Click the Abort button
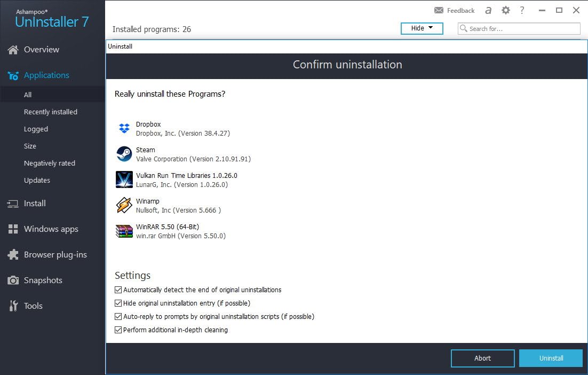Viewport: 588px width, 375px height. point(483,358)
